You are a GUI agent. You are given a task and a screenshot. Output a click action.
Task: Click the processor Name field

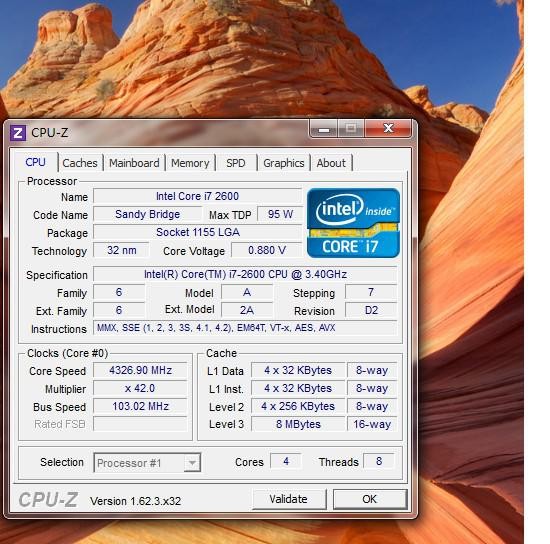[197, 196]
